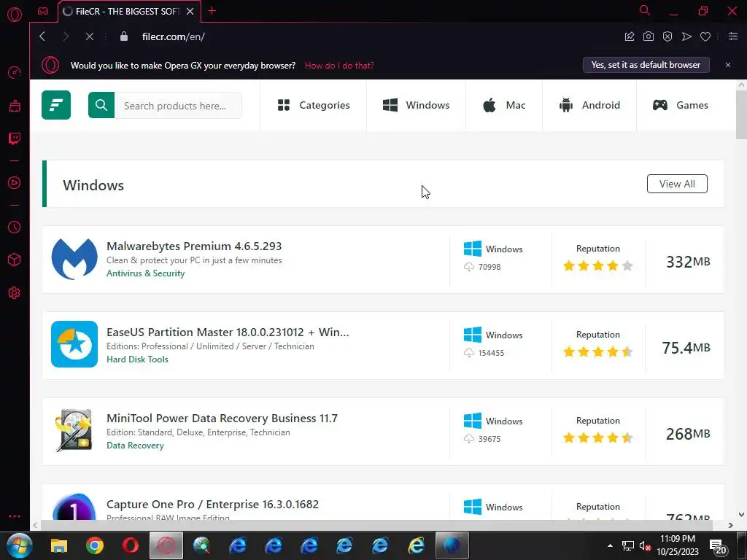
Task: Open File Explorer from taskbar
Action: (59, 545)
